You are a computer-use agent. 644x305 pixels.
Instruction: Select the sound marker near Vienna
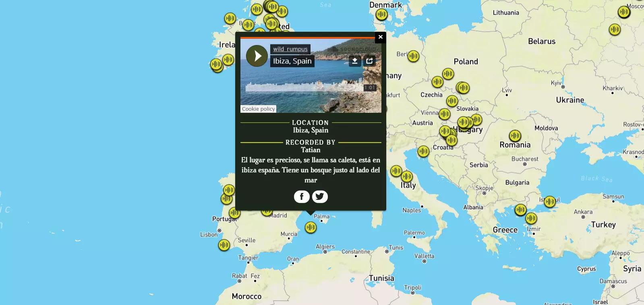445,114
